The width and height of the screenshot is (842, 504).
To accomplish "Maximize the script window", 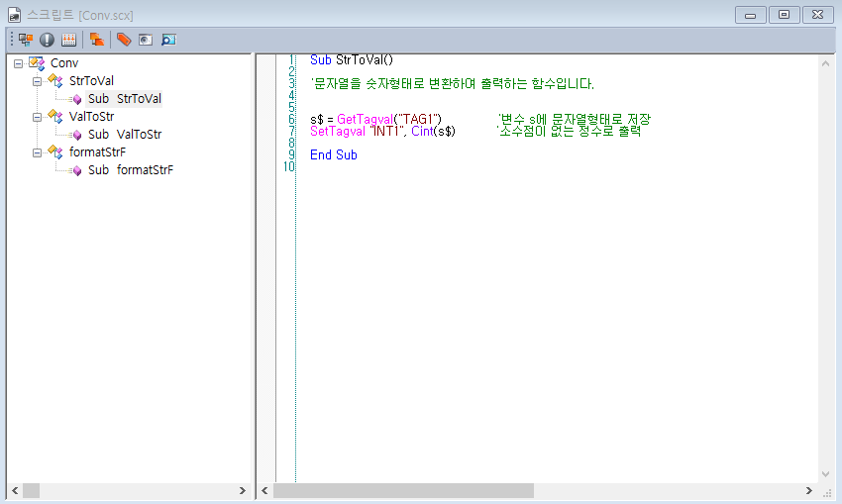I will click(x=784, y=15).
